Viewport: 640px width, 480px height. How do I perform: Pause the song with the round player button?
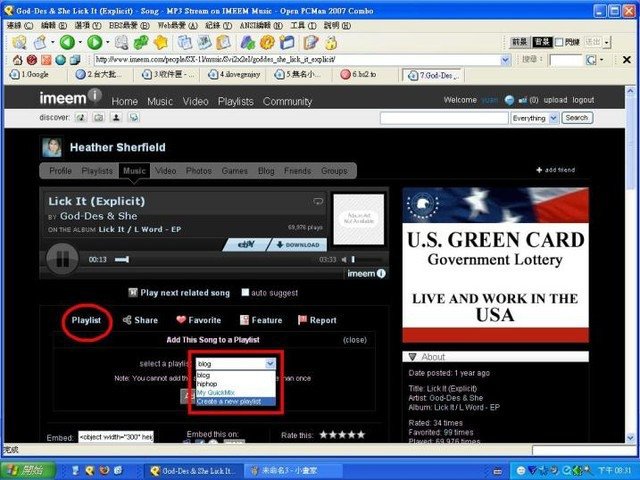coord(62,259)
